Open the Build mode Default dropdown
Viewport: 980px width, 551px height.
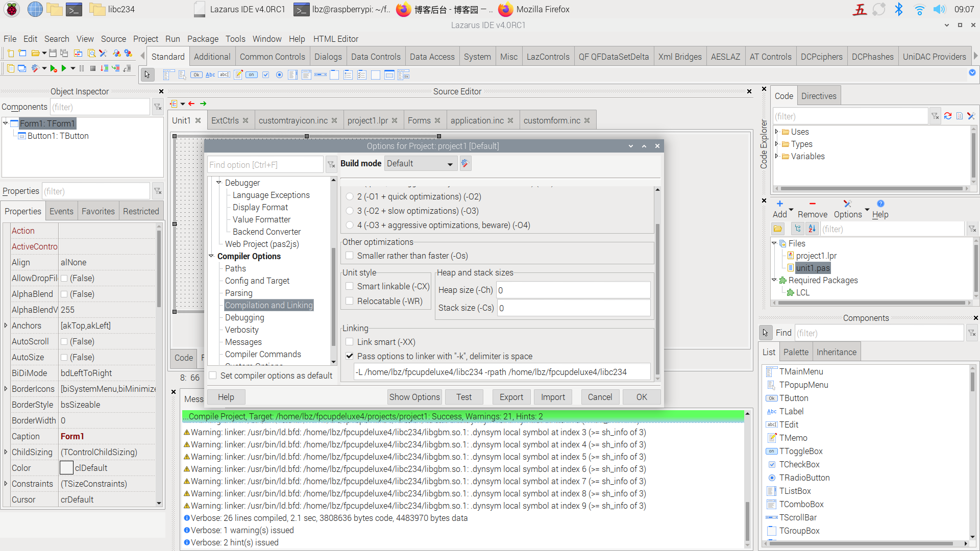pyautogui.click(x=420, y=164)
